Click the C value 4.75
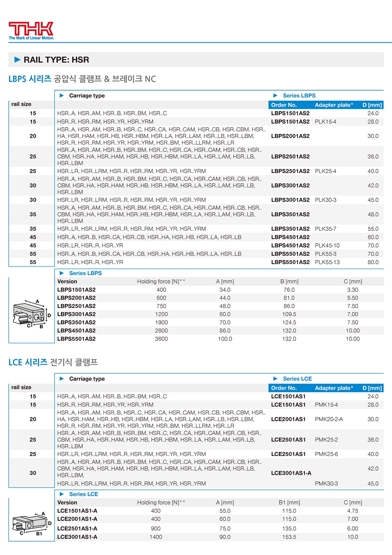The image size is (392, 555). click(353, 511)
